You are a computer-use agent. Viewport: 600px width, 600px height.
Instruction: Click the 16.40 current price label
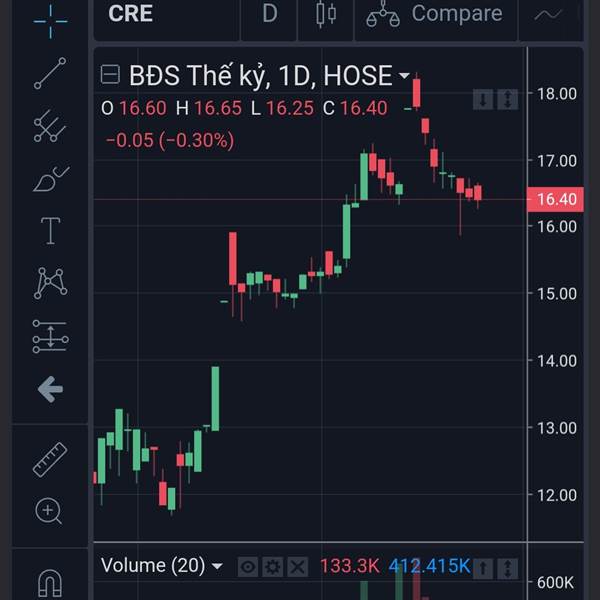556,199
